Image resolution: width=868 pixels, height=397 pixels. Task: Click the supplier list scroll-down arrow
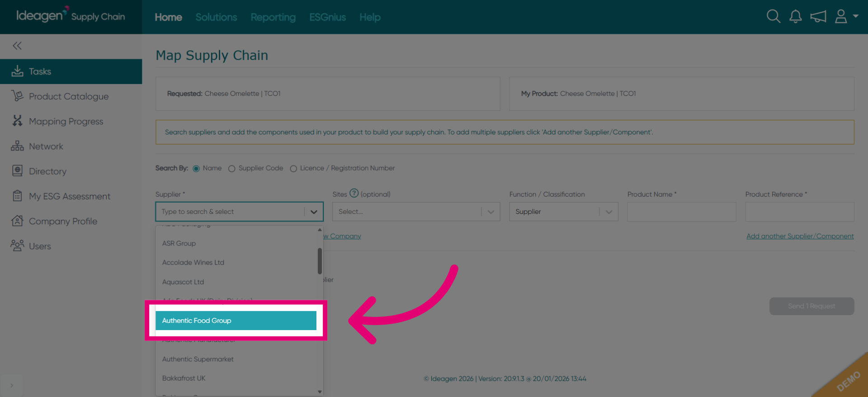(x=320, y=392)
